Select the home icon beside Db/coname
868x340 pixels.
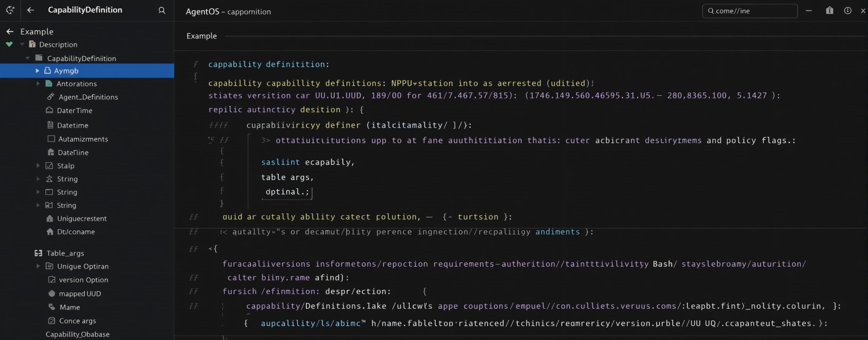tap(50, 232)
